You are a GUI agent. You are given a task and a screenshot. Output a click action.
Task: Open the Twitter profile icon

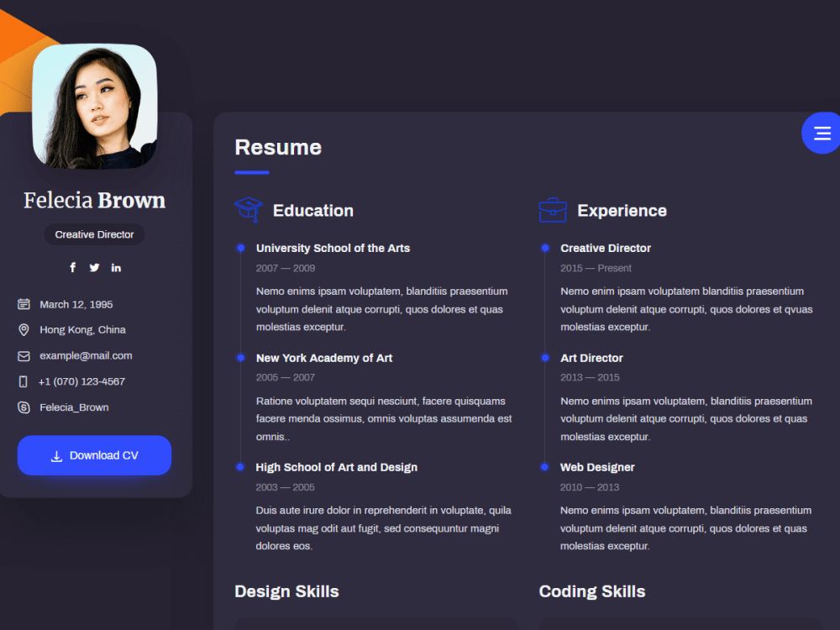click(94, 267)
